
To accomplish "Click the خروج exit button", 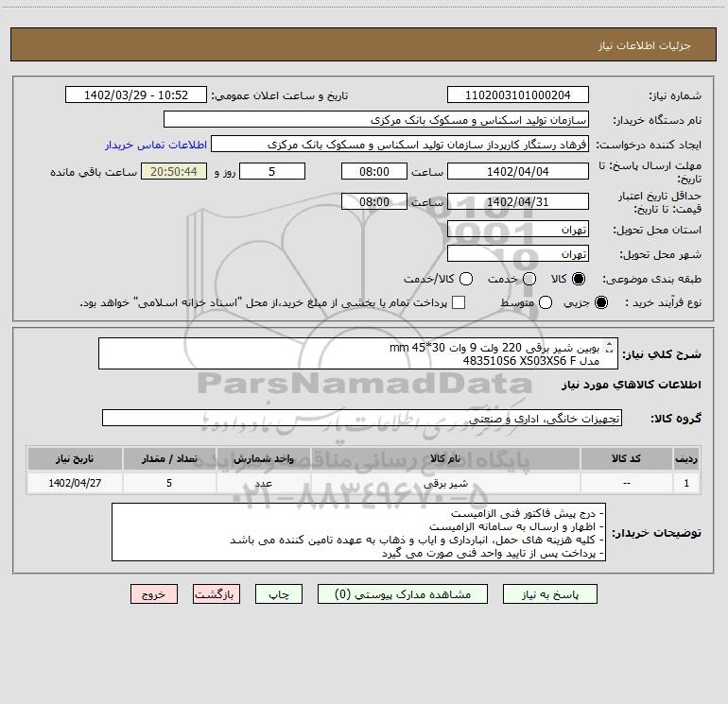I will tap(154, 594).
